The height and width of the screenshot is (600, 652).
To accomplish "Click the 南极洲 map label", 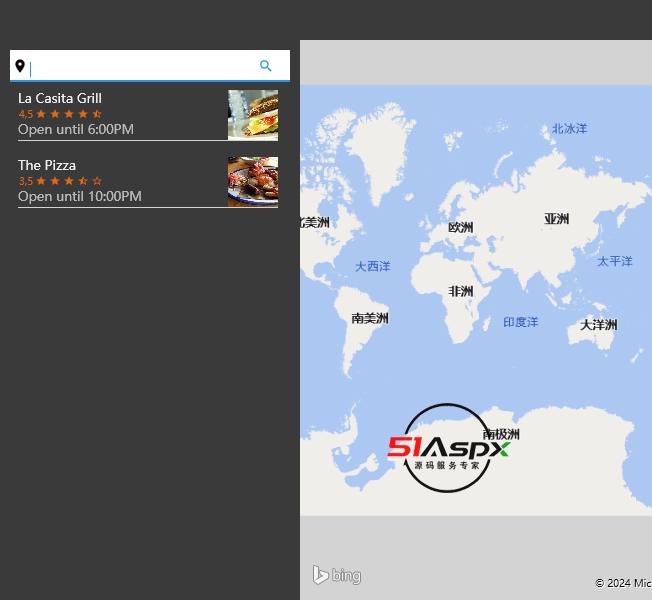I will coord(501,434).
